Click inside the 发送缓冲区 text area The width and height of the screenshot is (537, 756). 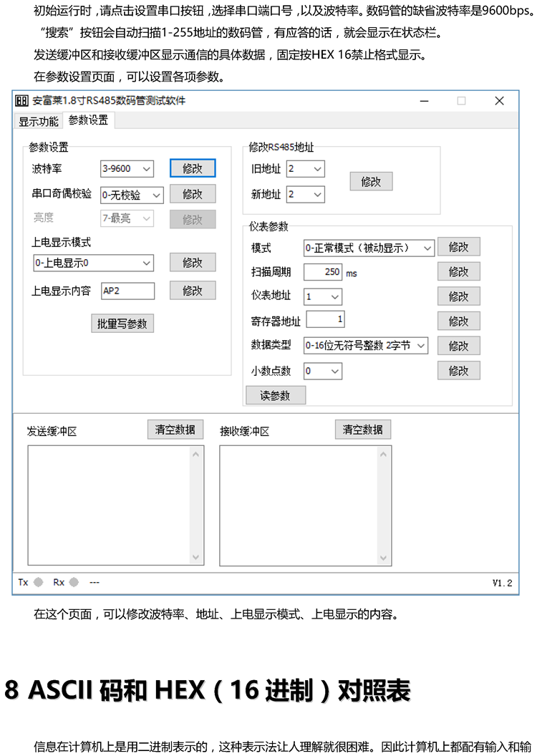(x=109, y=505)
